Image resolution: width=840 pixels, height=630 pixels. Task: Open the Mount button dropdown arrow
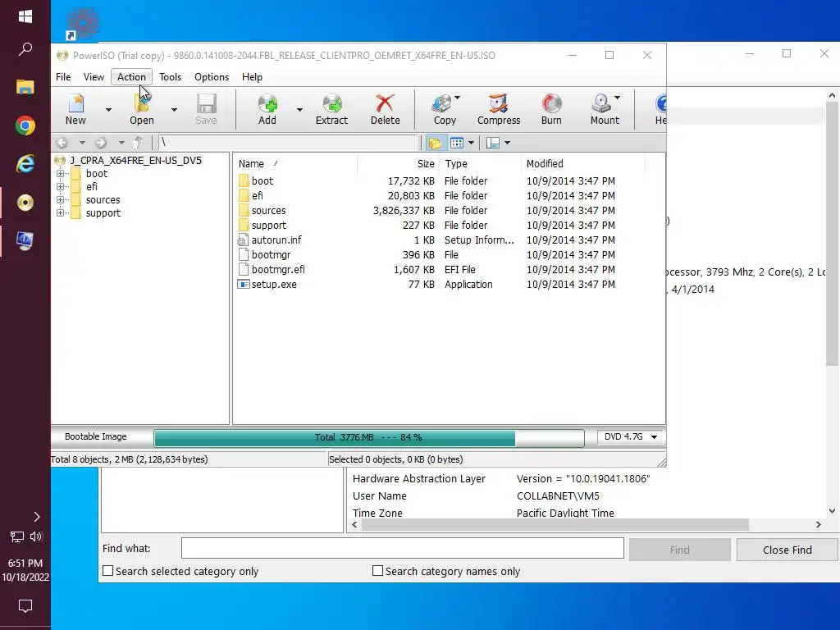(617, 98)
